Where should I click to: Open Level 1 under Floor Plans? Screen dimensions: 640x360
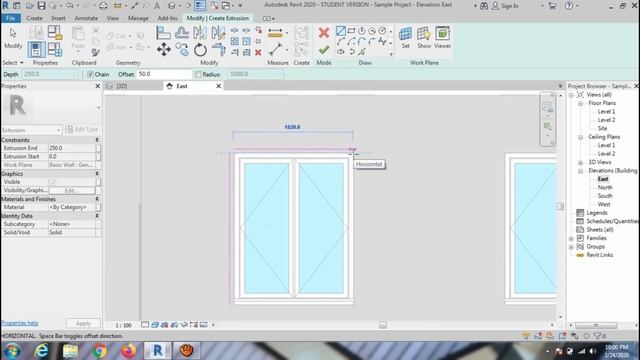606,112
